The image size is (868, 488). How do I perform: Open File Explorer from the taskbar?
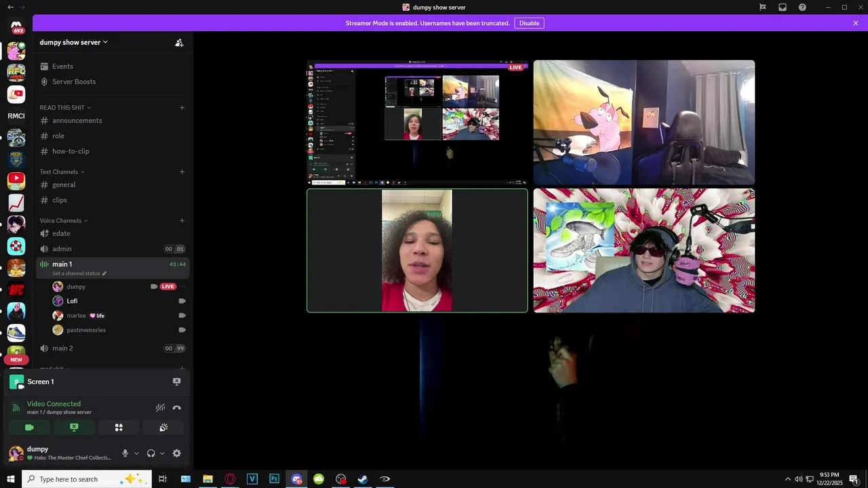[208, 479]
